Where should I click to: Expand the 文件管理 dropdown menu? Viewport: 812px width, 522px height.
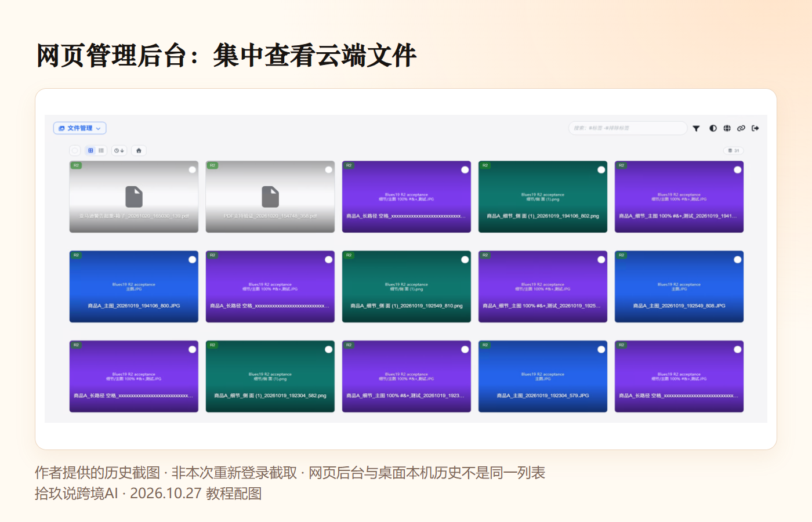point(80,128)
